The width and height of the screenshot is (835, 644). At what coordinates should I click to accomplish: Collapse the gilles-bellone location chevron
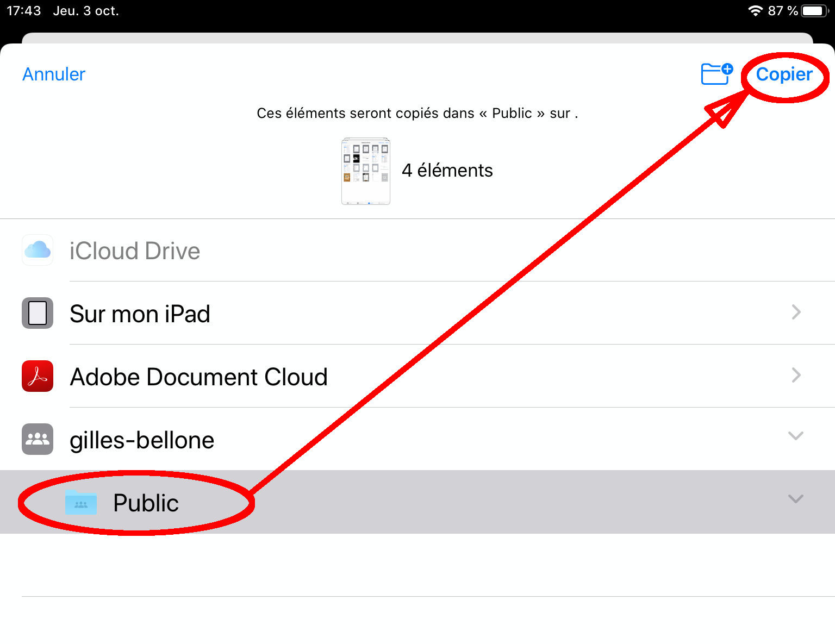pyautogui.click(x=796, y=436)
